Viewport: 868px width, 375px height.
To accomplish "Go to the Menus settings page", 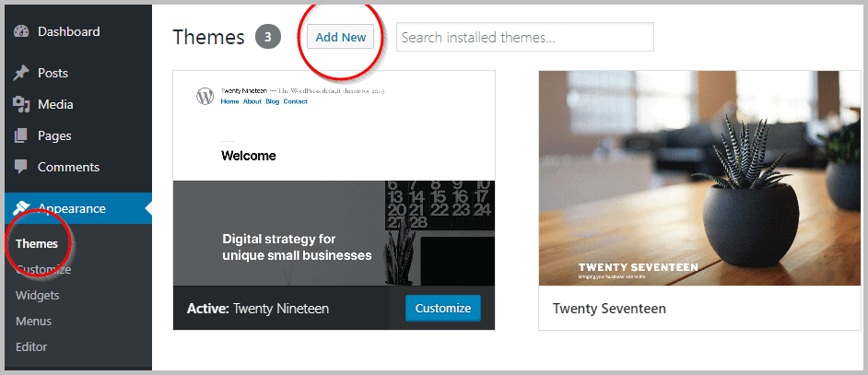I will (33, 322).
